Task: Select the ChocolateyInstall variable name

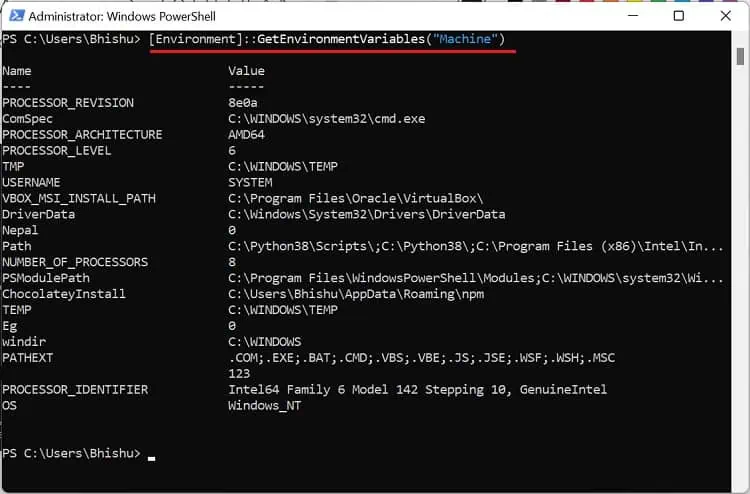Action: pyautogui.click(x=64, y=294)
